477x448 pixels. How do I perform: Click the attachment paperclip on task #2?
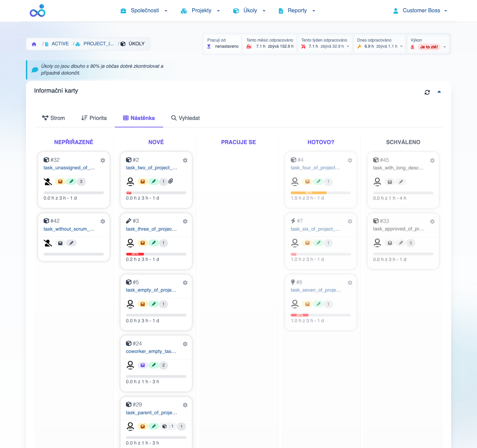(x=171, y=181)
